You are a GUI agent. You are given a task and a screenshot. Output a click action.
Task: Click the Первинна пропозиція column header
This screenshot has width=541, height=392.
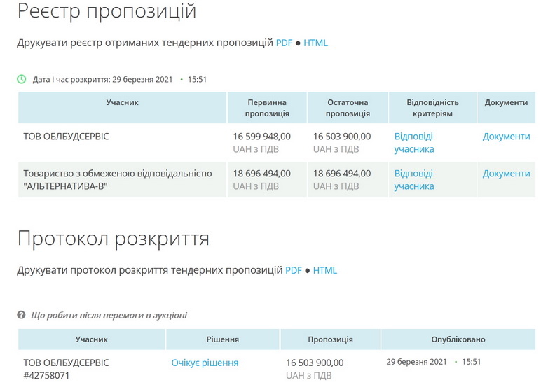click(x=266, y=108)
